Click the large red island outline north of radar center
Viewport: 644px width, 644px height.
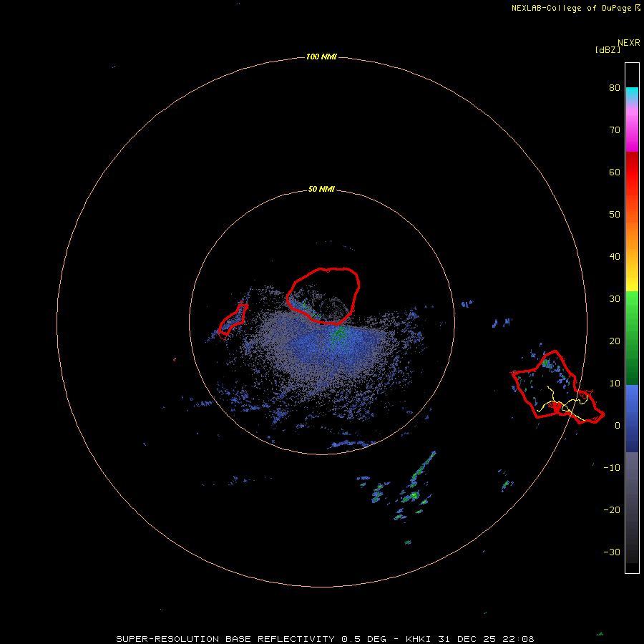(323, 296)
